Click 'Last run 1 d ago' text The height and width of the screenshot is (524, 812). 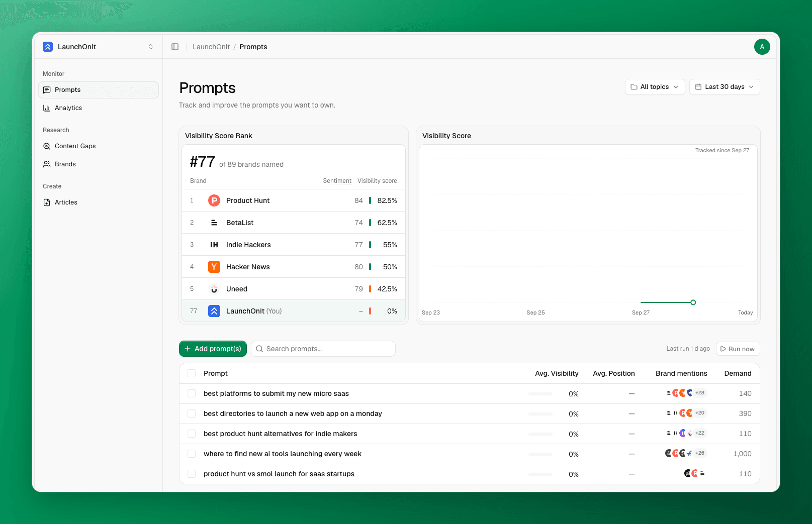(x=688, y=349)
